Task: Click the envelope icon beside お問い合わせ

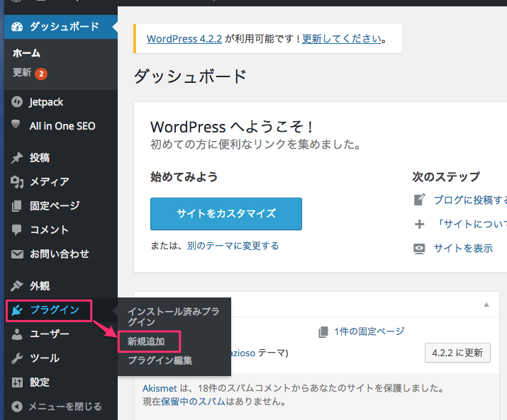Action: click(x=17, y=254)
